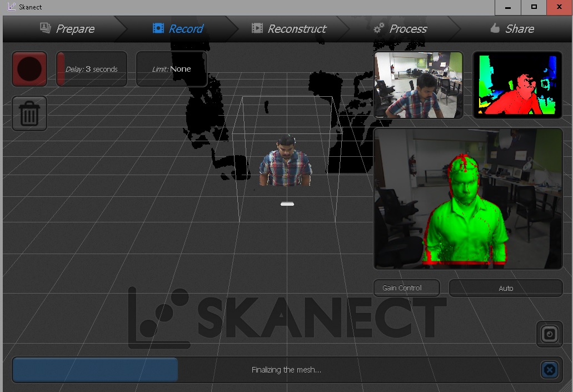This screenshot has width=573, height=392.
Task: Click the screenshot camera icon
Action: (x=550, y=334)
